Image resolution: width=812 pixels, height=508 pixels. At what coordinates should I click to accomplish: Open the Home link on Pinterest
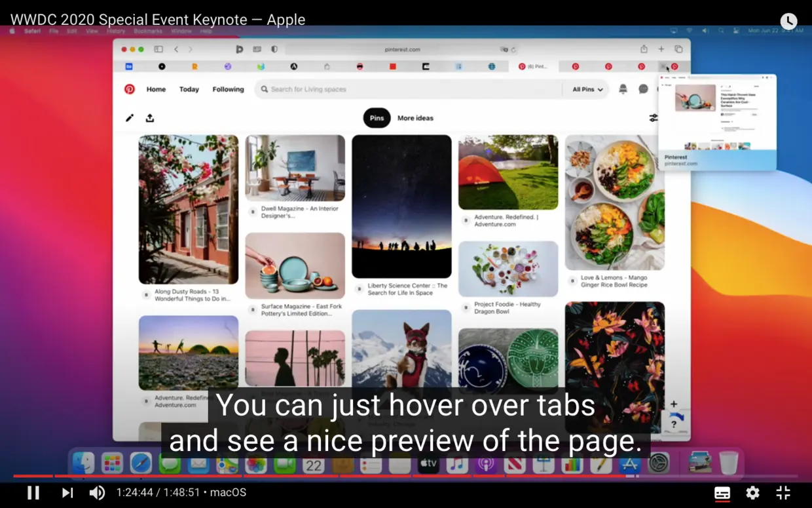pyautogui.click(x=156, y=89)
